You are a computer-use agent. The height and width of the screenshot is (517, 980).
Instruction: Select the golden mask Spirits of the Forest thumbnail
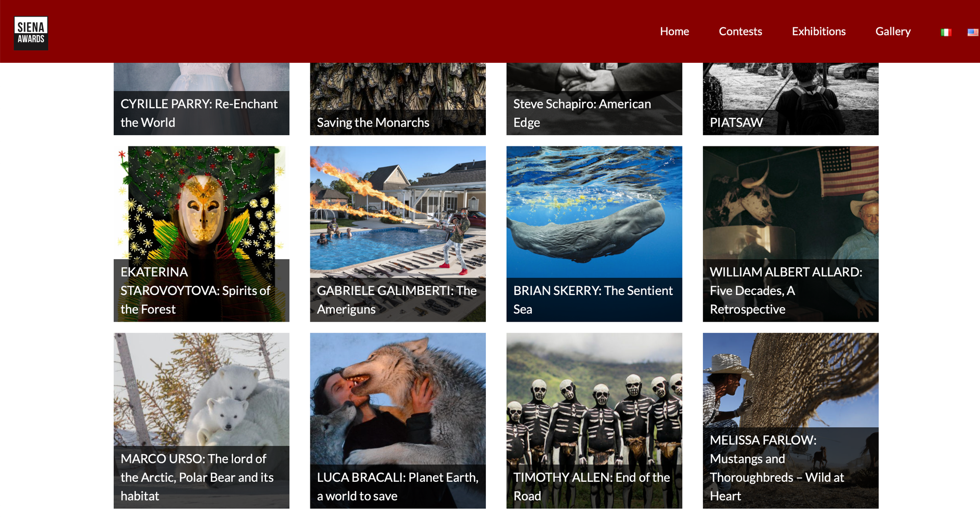pos(201,204)
